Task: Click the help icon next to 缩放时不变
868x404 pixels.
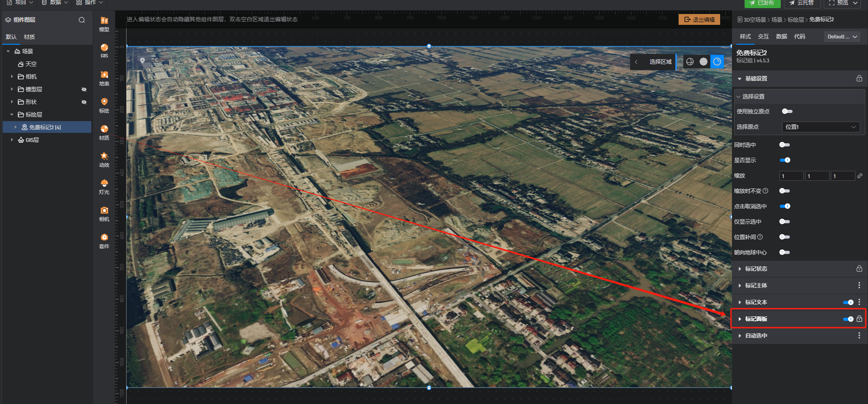Action: tap(765, 191)
